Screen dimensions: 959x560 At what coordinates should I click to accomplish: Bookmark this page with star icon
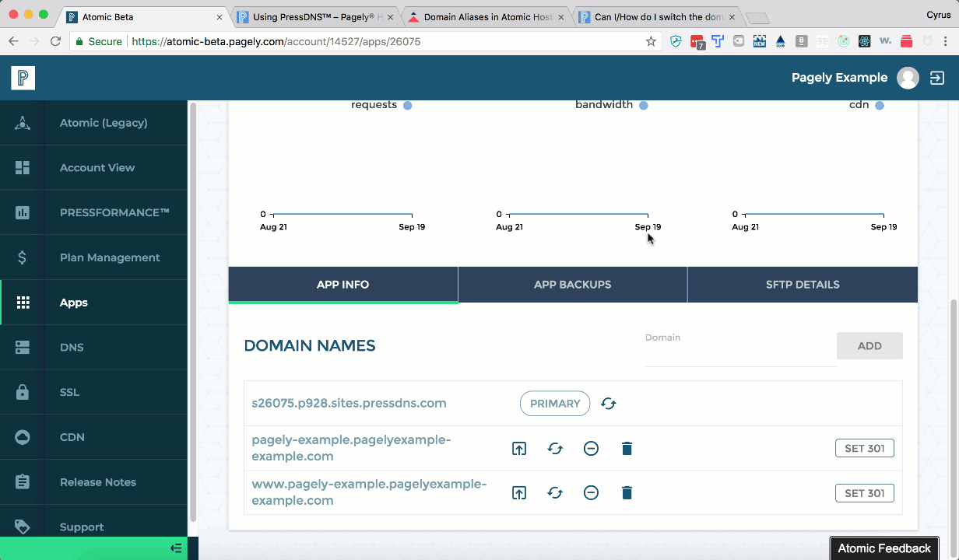coord(651,41)
